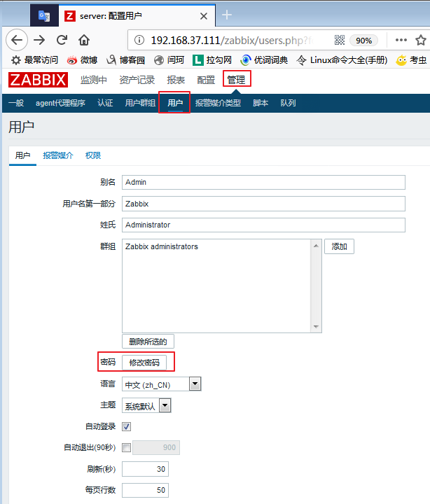Click the 添加 group button

coord(339,246)
